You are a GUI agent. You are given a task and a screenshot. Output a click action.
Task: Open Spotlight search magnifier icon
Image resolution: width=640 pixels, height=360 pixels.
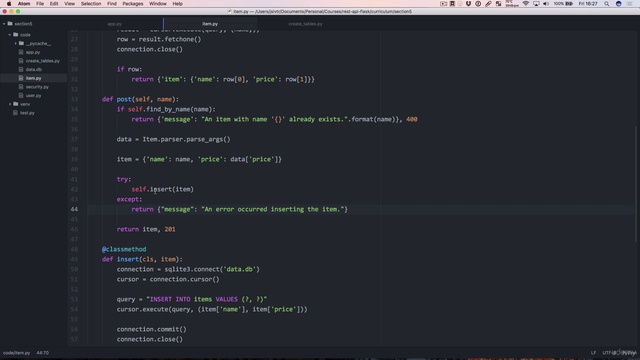coord(607,4)
